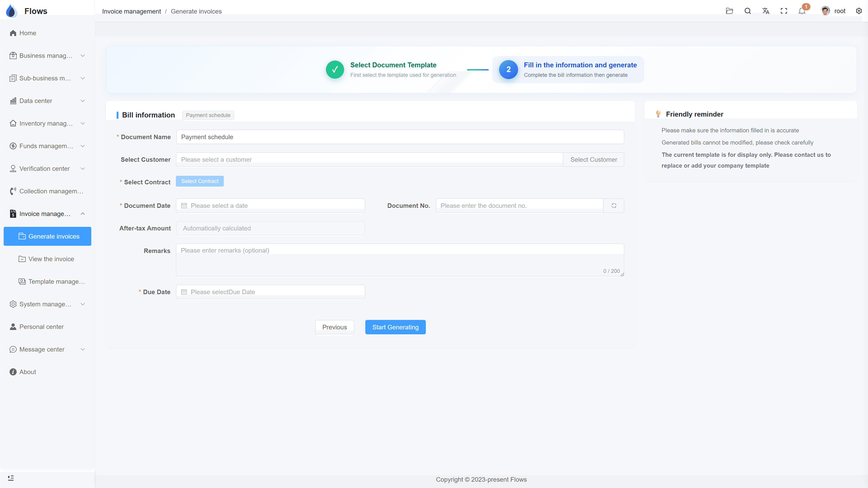Viewport: 868px width, 488px height.
Task: Click the Payment schedule tag
Action: [208, 115]
